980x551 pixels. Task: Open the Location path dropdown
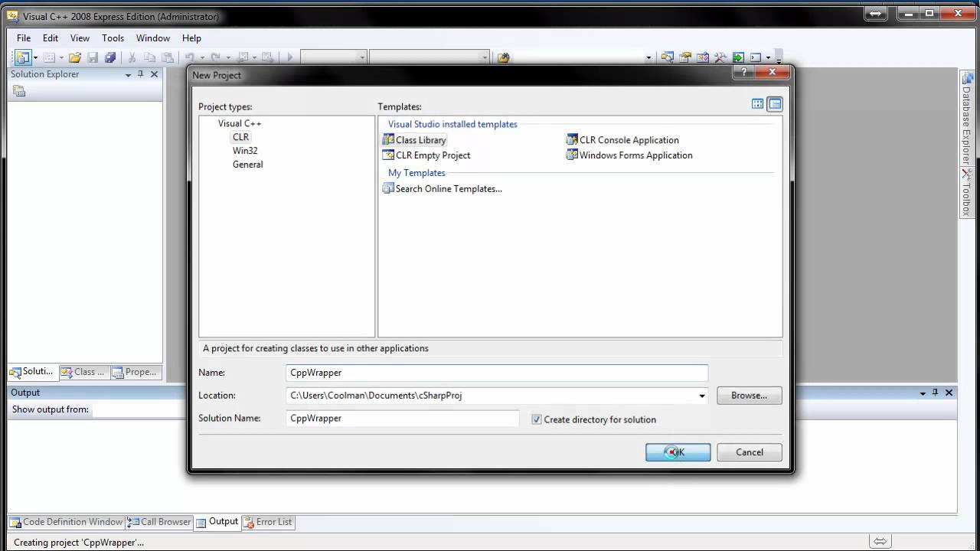[701, 396]
